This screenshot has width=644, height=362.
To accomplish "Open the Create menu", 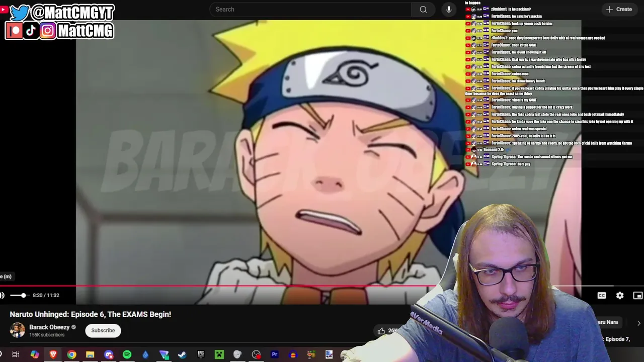I will 619,9.
